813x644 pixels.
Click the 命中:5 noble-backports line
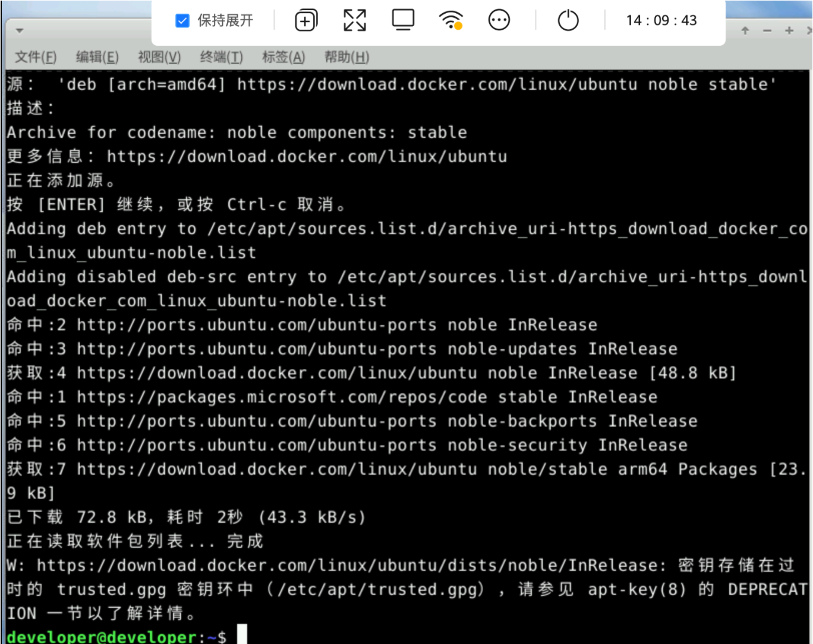352,421
